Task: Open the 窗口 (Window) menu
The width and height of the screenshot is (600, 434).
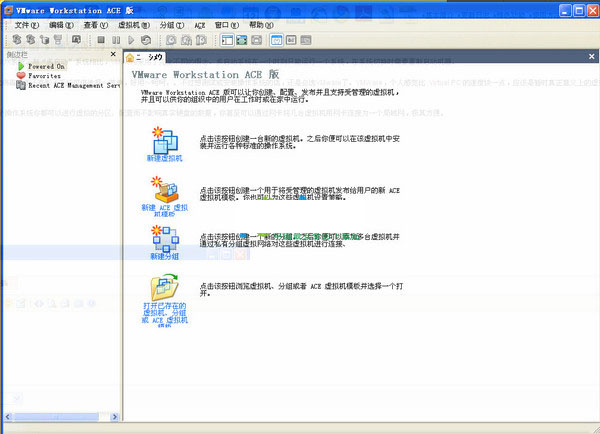Action: point(227,25)
